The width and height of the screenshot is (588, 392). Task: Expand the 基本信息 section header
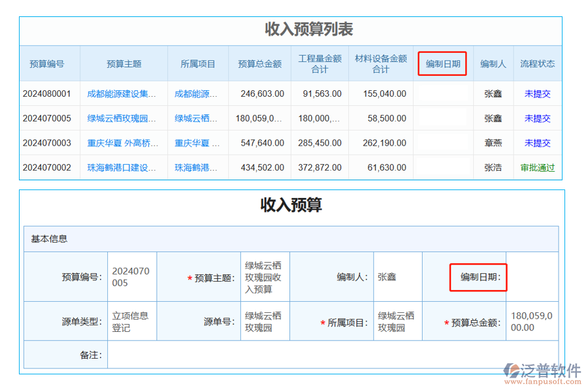click(50, 238)
